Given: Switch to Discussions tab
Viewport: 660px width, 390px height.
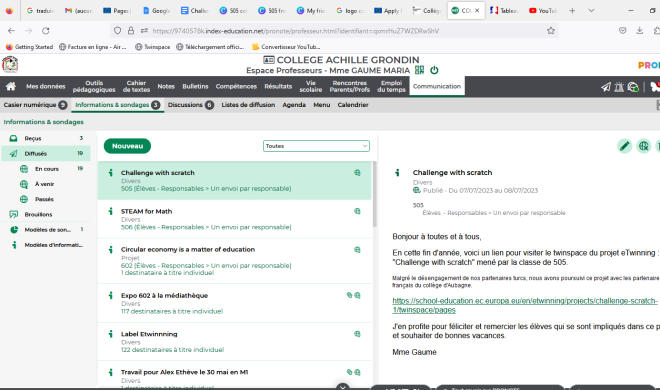Looking at the screenshot, I should click(x=191, y=105).
